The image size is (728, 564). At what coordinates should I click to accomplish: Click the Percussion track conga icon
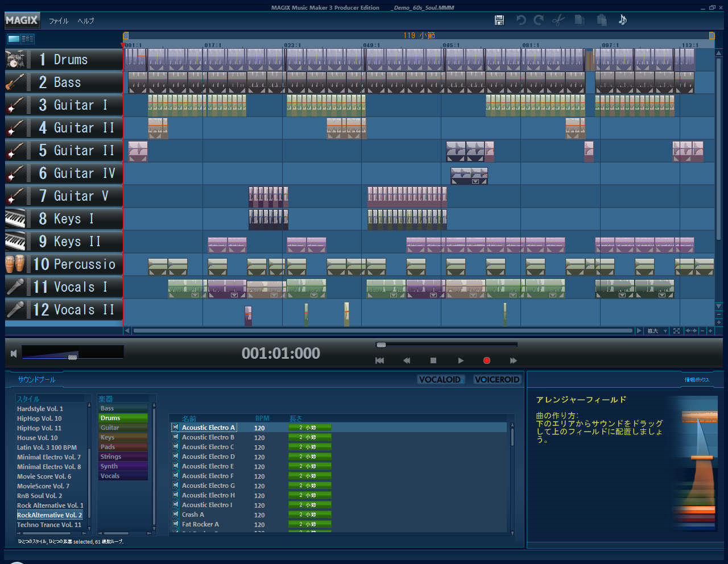point(16,264)
